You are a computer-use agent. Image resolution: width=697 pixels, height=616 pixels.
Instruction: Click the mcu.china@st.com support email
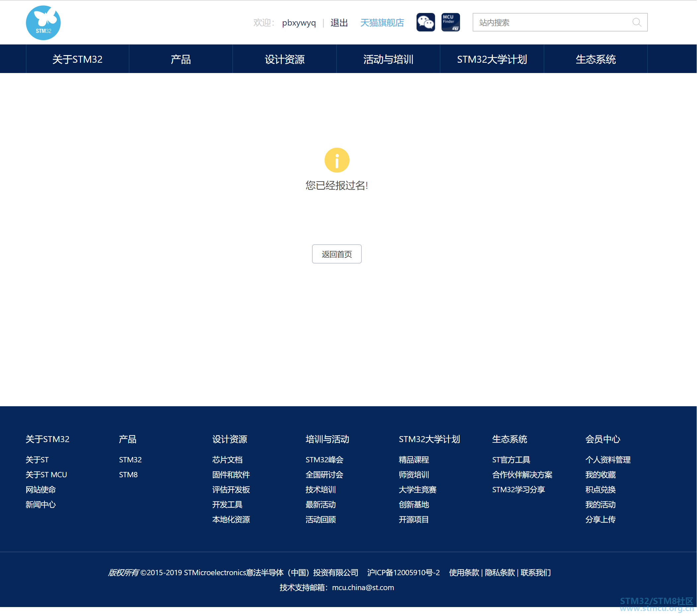click(x=363, y=587)
